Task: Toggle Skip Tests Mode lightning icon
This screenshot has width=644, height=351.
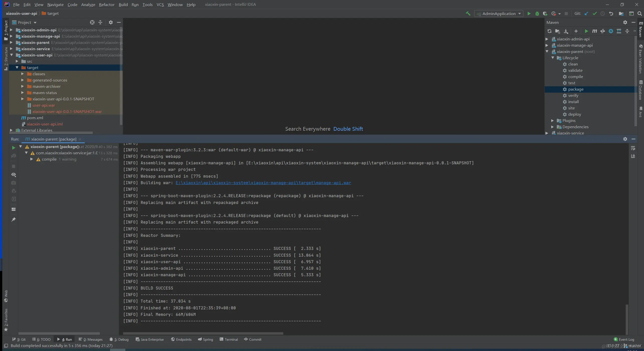Action: (x=611, y=31)
